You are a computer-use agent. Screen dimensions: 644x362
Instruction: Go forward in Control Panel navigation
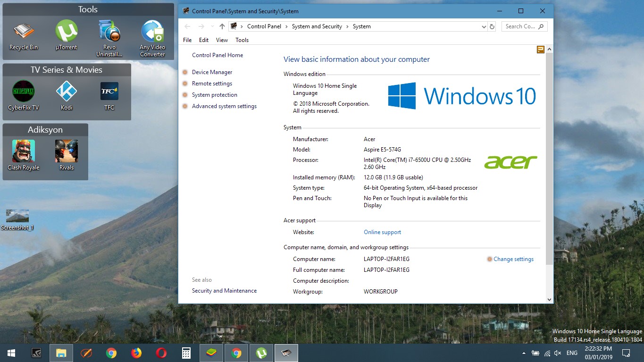[201, 26]
